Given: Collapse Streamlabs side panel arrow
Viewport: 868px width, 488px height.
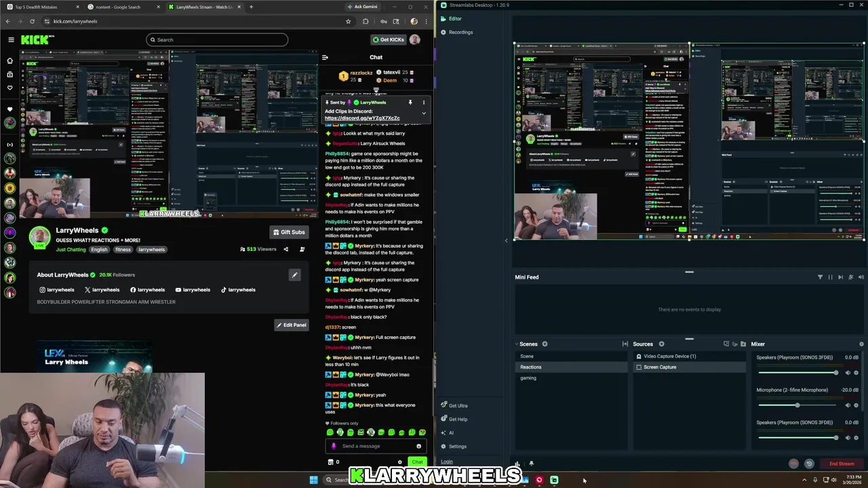Looking at the screenshot, I should [506, 240].
